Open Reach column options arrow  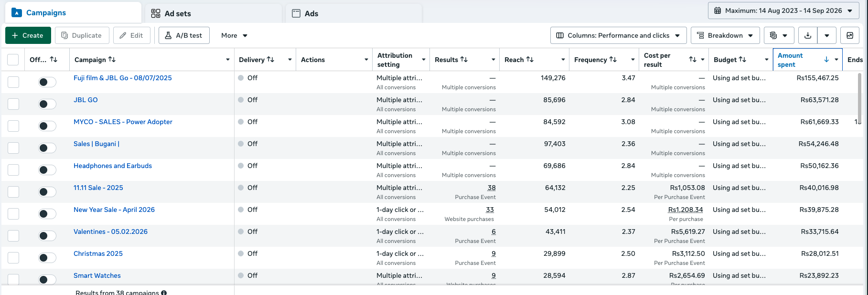(563, 60)
